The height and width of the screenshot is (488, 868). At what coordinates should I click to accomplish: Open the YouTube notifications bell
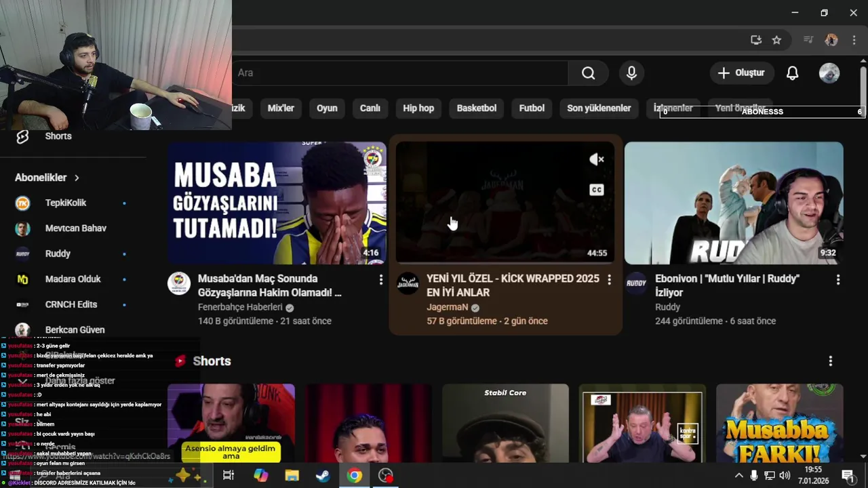792,73
